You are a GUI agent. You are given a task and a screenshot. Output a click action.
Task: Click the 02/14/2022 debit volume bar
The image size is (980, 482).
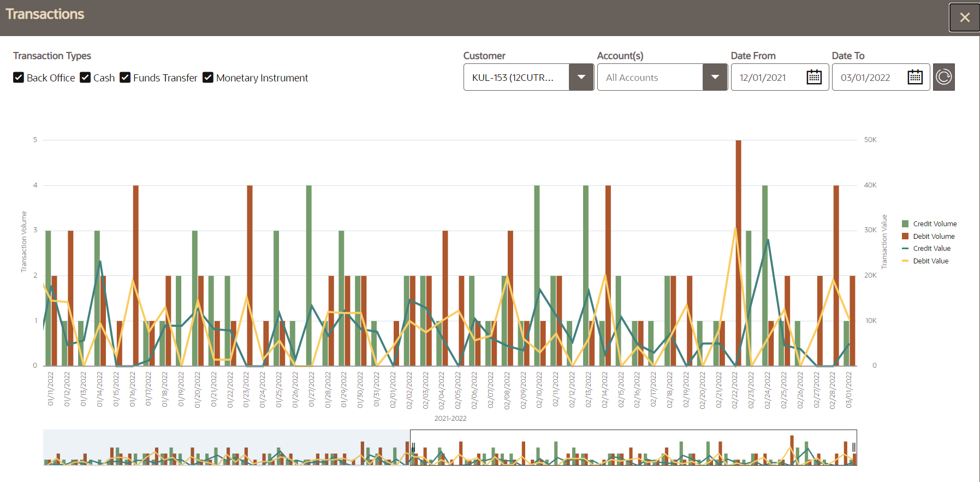click(608, 275)
